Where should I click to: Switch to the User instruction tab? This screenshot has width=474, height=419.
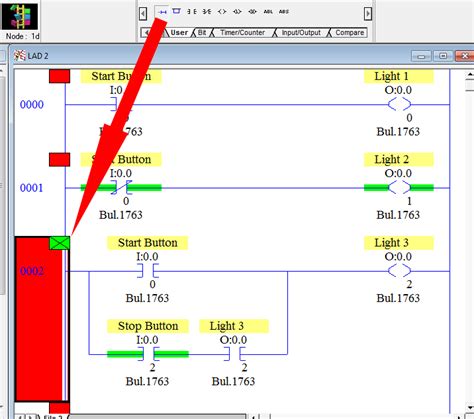179,33
